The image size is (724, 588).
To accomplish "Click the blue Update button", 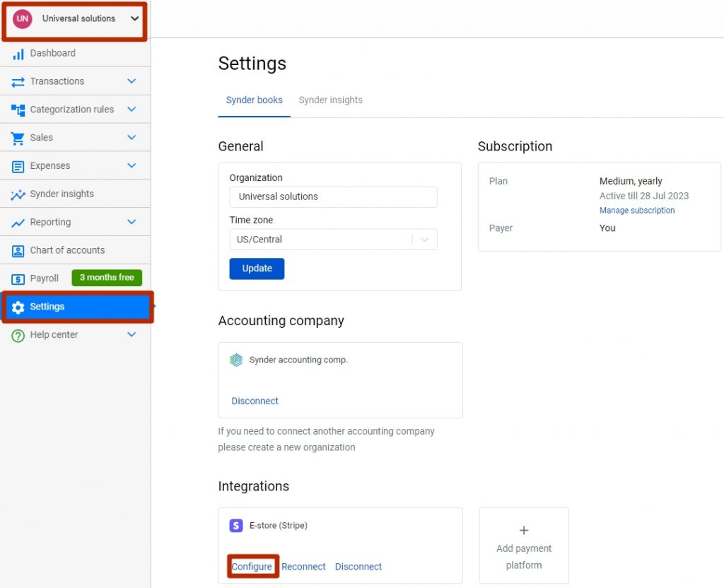I will [x=257, y=269].
